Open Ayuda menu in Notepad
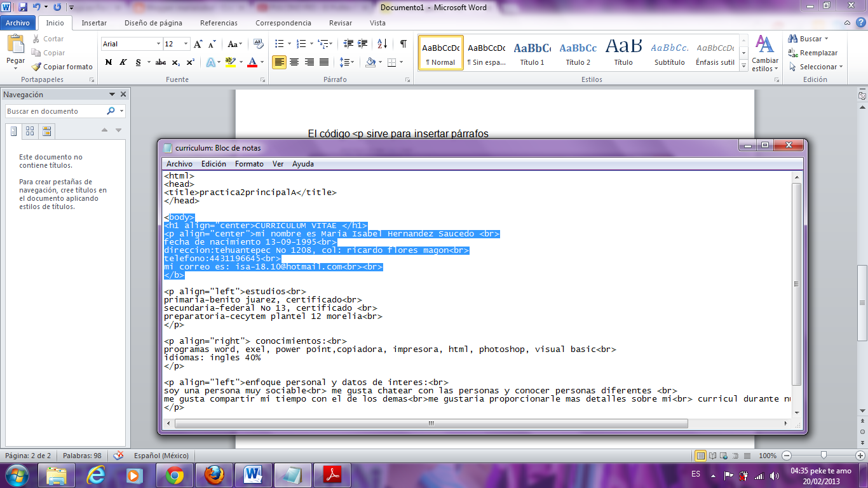 click(303, 164)
